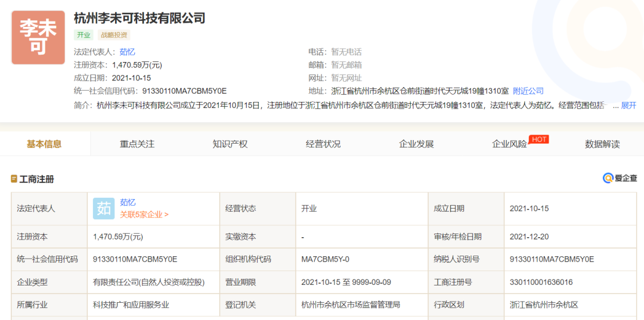Click the 组织机构代码 value MA7CBM5Y-0
This screenshot has height=320, width=644.
coord(325,259)
